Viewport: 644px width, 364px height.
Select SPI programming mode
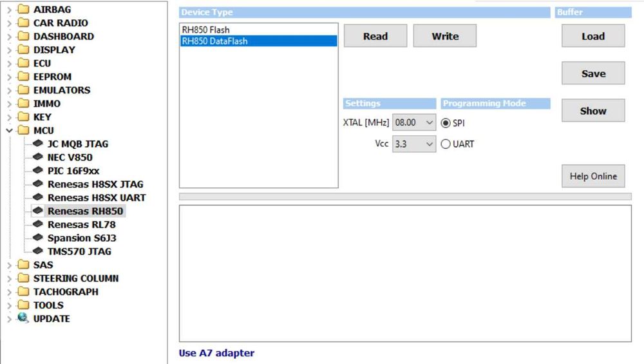click(x=446, y=123)
